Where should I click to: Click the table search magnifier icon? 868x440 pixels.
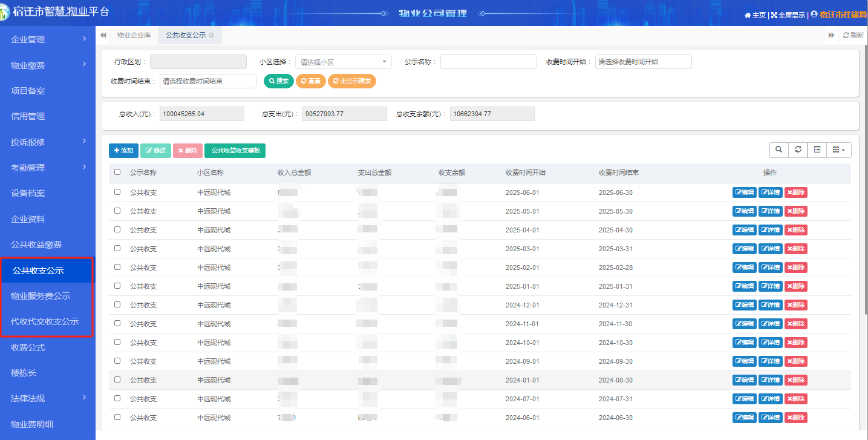[778, 149]
